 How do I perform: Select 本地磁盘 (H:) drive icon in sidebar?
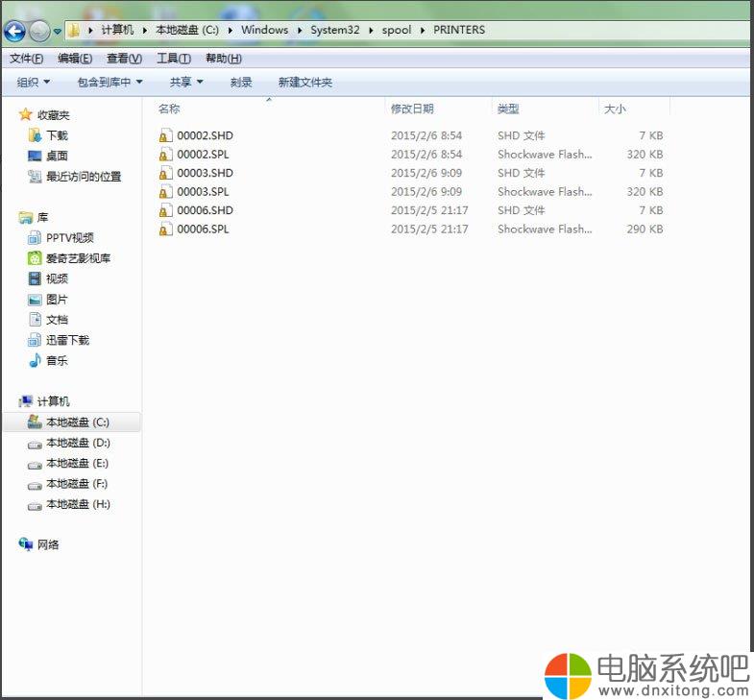35,506
